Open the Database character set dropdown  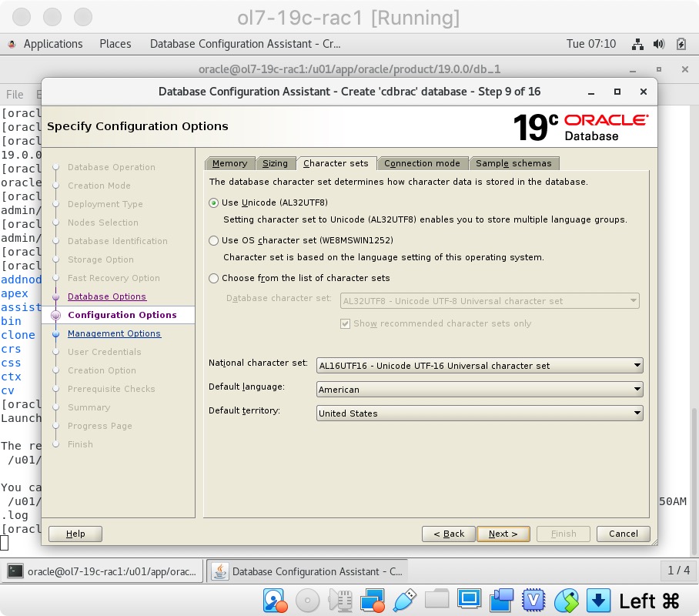(490, 301)
